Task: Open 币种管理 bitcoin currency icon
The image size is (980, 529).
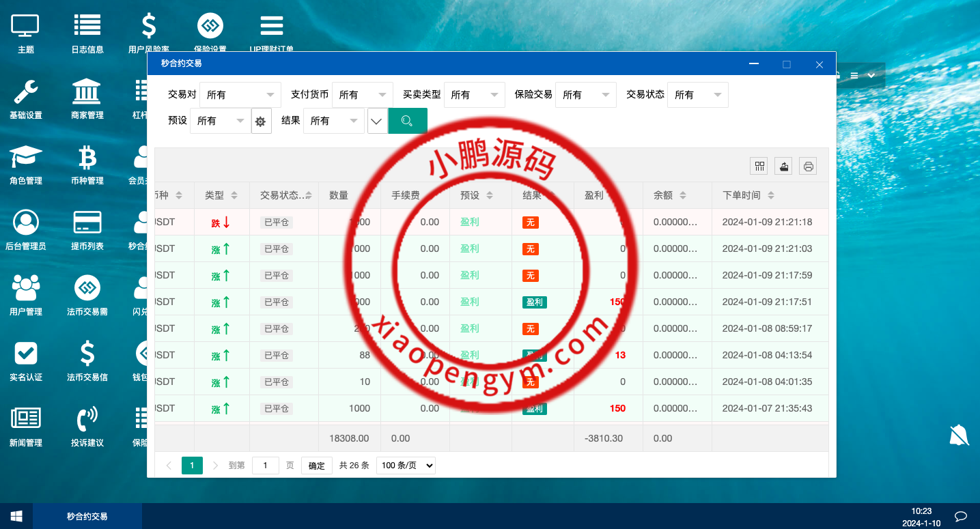Action: click(x=87, y=164)
